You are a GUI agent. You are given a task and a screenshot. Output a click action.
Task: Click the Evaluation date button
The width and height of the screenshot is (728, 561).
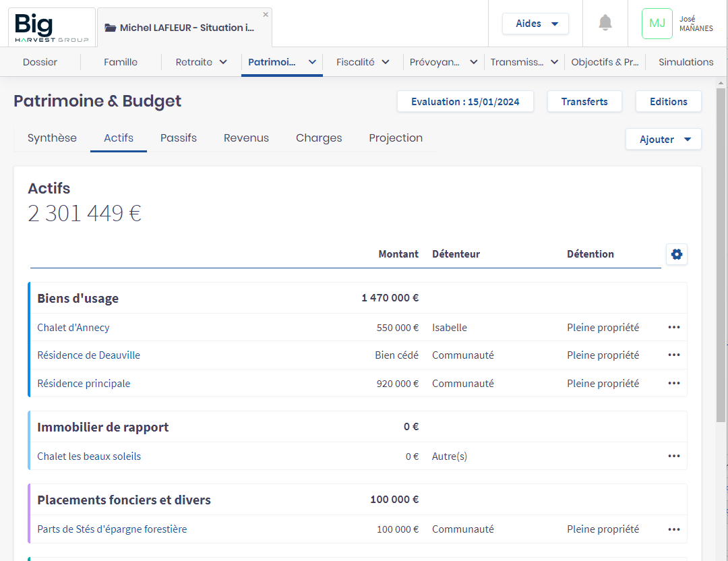[x=465, y=102]
